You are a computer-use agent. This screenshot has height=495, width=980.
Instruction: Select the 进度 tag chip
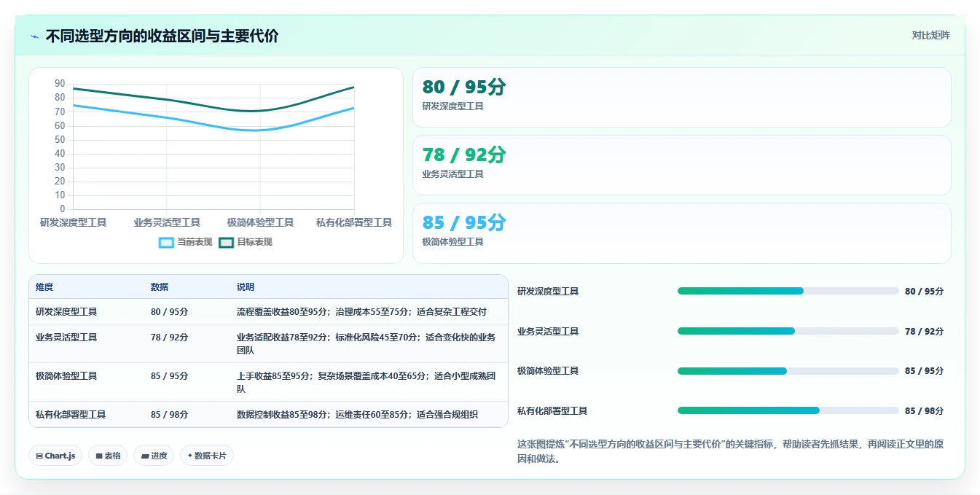tap(154, 456)
